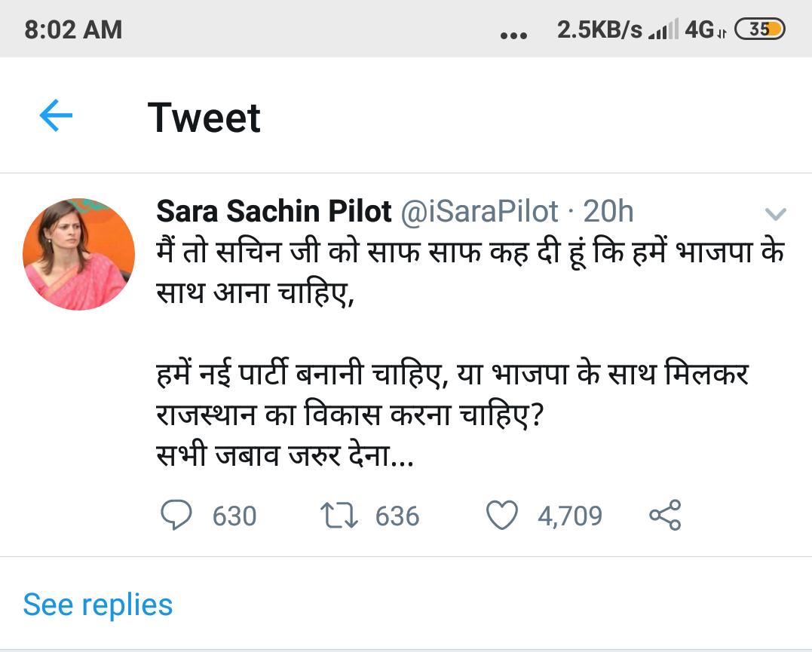This screenshot has width=812, height=652.
Task: Tap the @iSaraPilot handle
Action: click(478, 213)
